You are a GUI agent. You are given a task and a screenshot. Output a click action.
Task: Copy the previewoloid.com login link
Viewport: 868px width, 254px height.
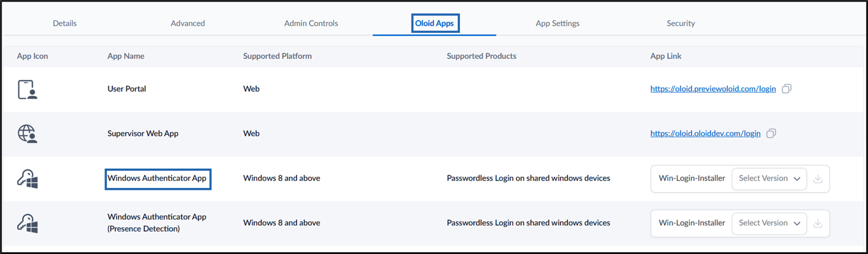click(x=787, y=89)
